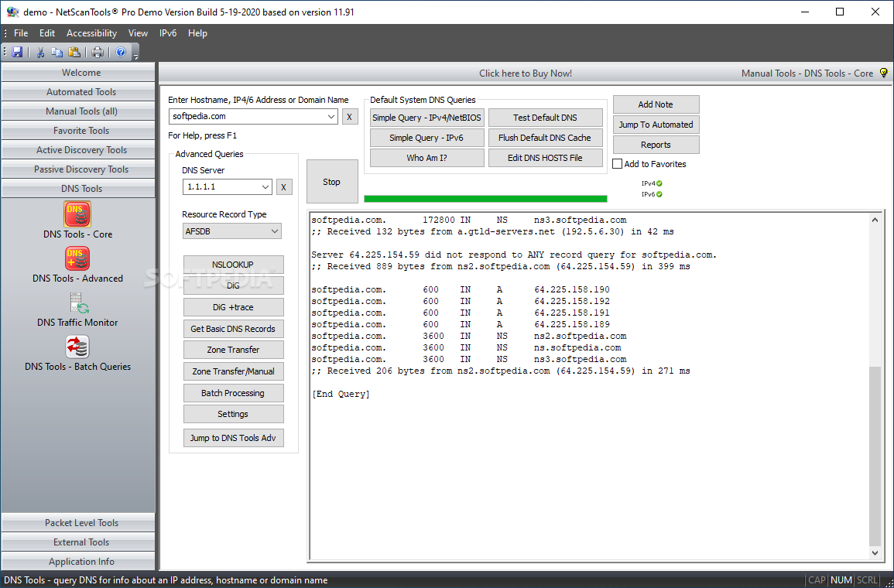This screenshot has height=588, width=894.
Task: Click the Stop button
Action: 332,182
